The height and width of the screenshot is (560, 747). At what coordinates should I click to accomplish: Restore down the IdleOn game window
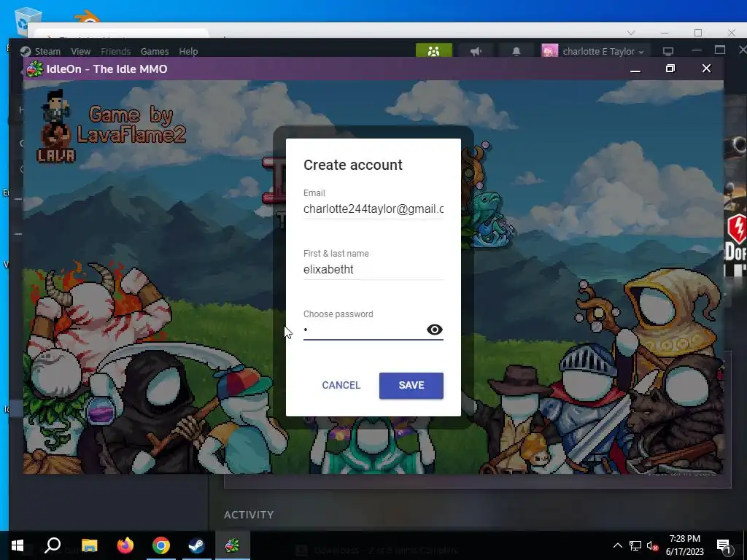tap(670, 69)
